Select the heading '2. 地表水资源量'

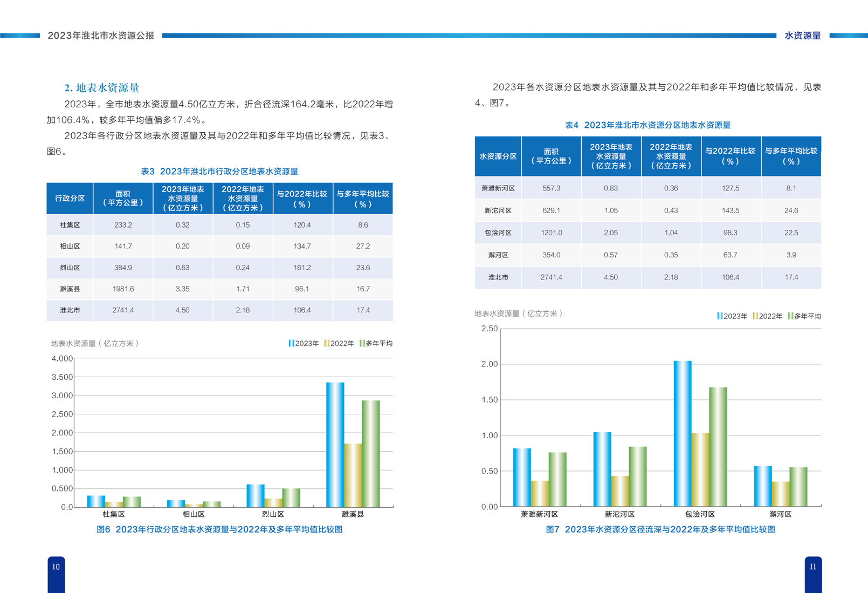(x=102, y=88)
